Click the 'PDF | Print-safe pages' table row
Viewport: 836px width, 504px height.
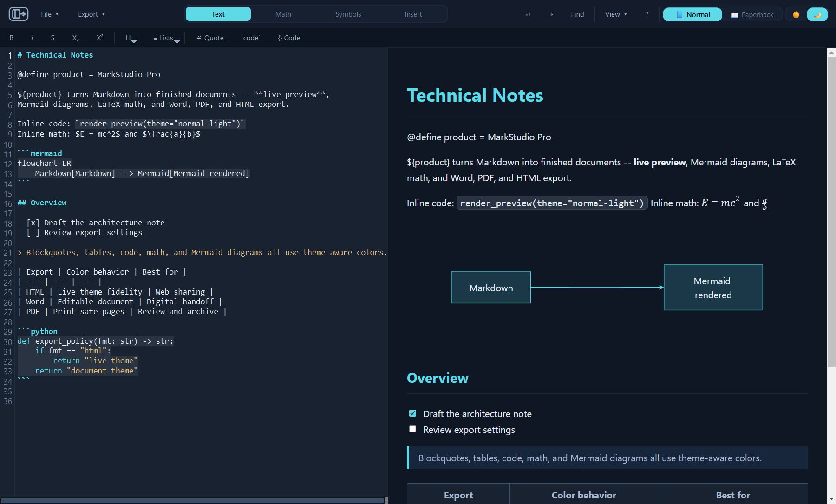(122, 311)
